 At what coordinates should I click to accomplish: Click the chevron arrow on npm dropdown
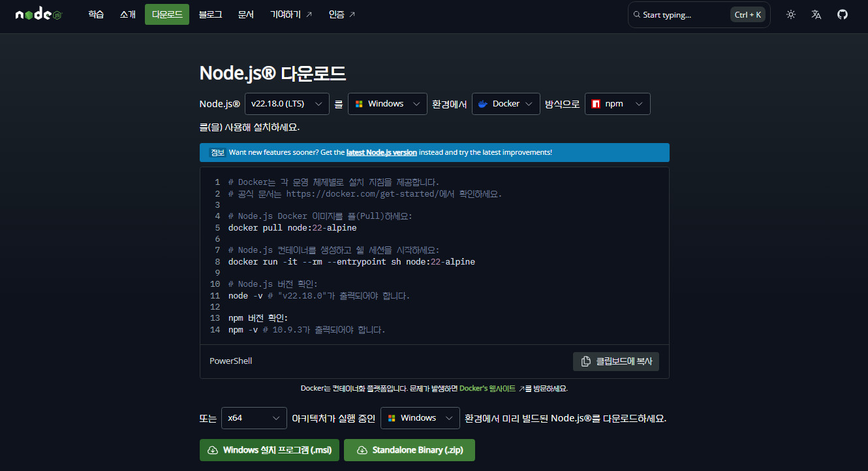pyautogui.click(x=639, y=104)
